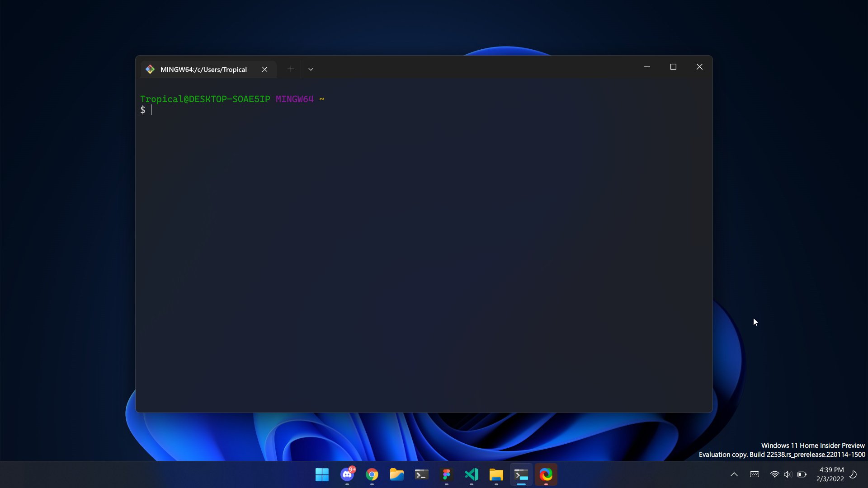This screenshot has height=488, width=868.
Task: Open Figma from the taskbar
Action: click(x=447, y=475)
